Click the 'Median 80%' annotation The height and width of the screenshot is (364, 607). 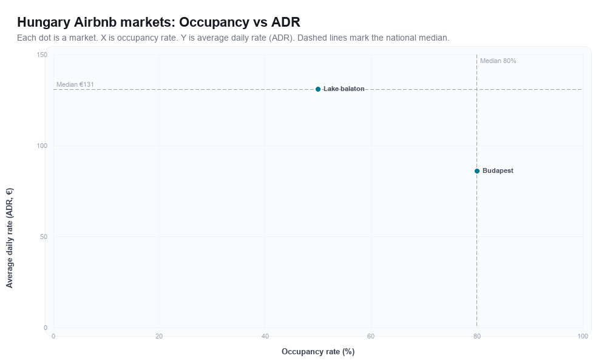tap(498, 61)
